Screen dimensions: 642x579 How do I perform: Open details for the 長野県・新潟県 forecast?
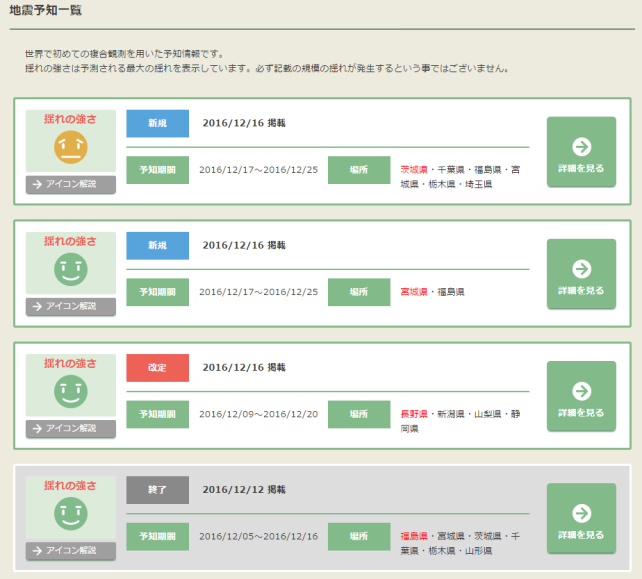[x=581, y=404]
